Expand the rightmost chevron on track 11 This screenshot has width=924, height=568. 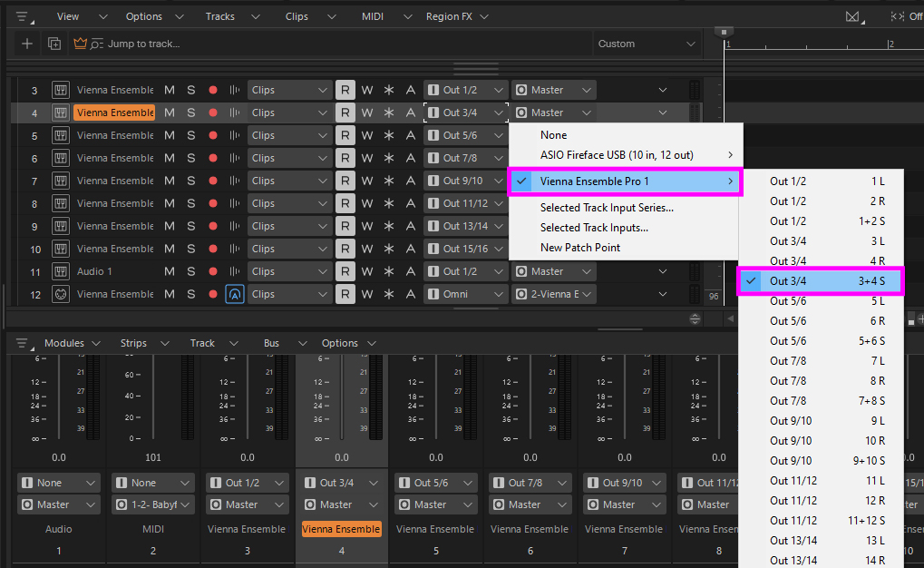point(663,272)
